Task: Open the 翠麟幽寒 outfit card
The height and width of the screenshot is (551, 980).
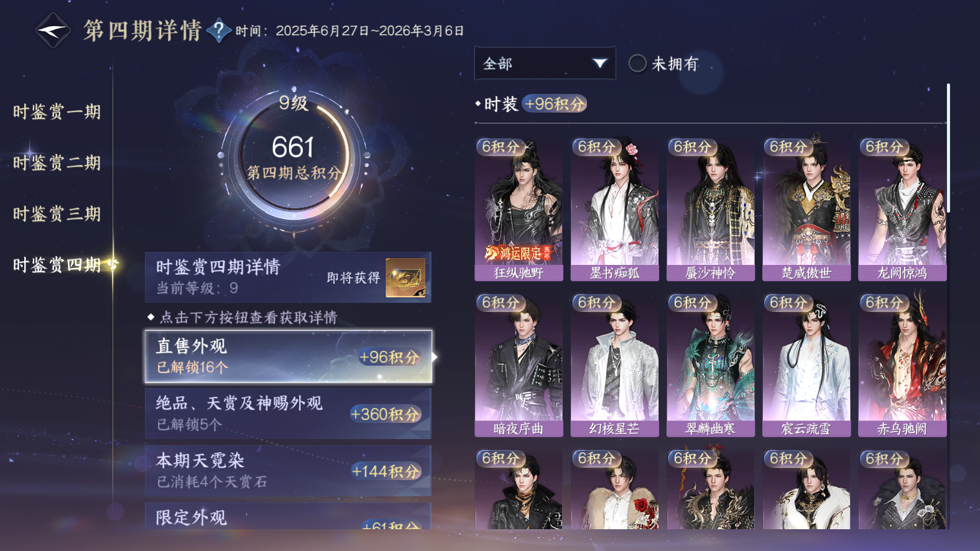Action: pyautogui.click(x=710, y=366)
